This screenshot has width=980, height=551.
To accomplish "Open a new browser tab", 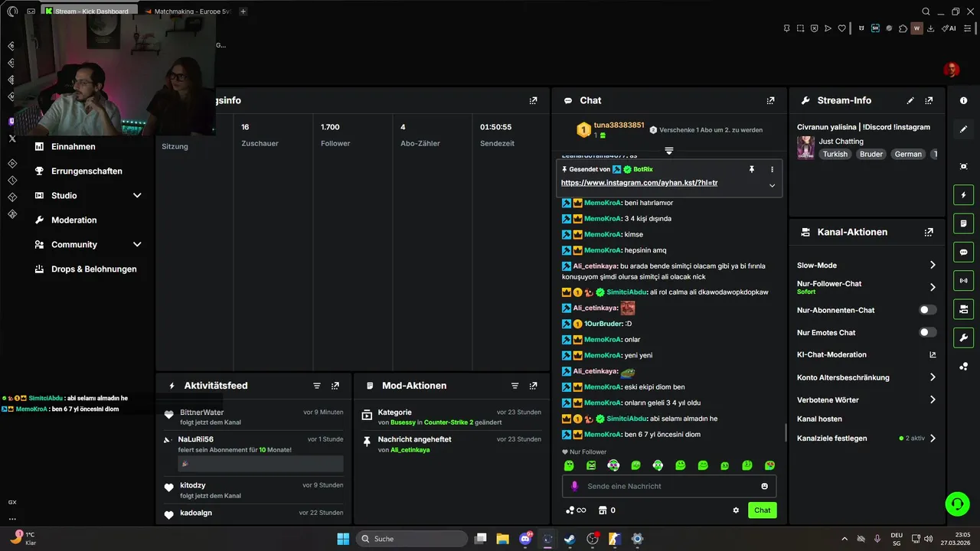I will [x=243, y=11].
